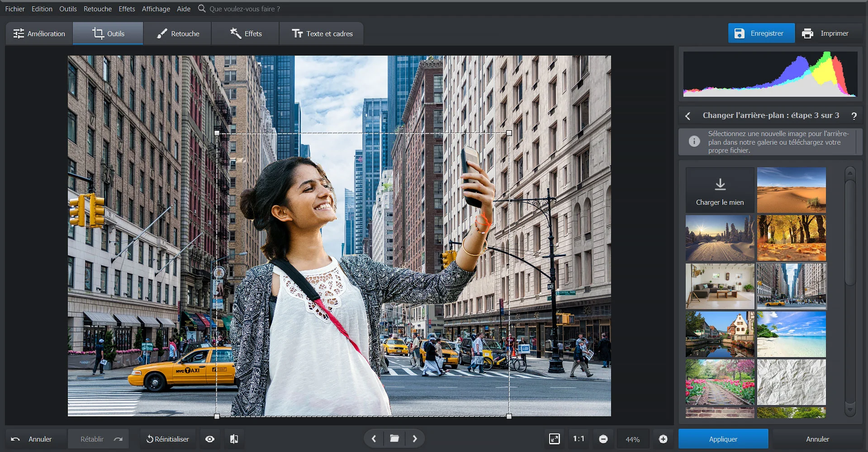The image size is (868, 452).
Task: Select the autumn forest background thumbnail
Action: click(792, 238)
